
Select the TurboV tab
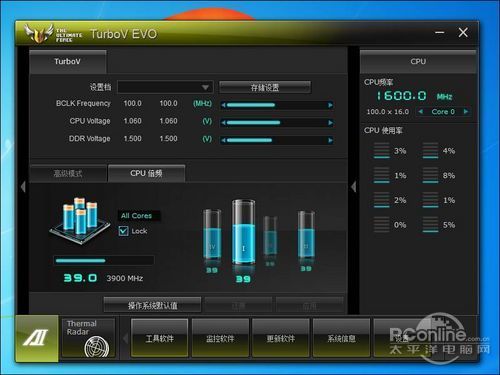(x=68, y=62)
